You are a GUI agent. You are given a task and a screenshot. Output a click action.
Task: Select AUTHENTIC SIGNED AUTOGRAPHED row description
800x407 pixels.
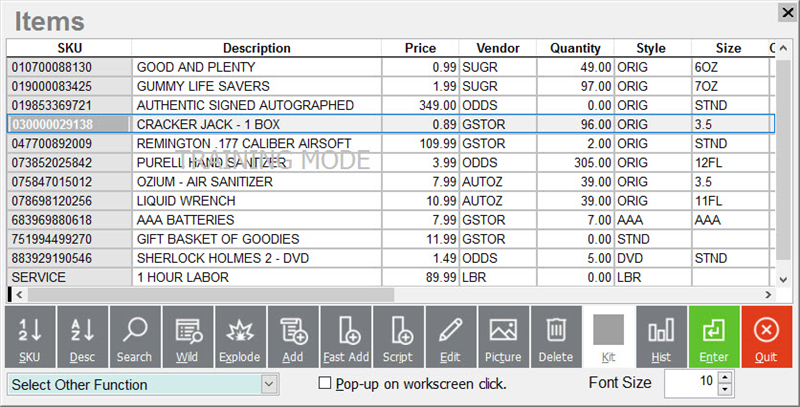(x=257, y=106)
